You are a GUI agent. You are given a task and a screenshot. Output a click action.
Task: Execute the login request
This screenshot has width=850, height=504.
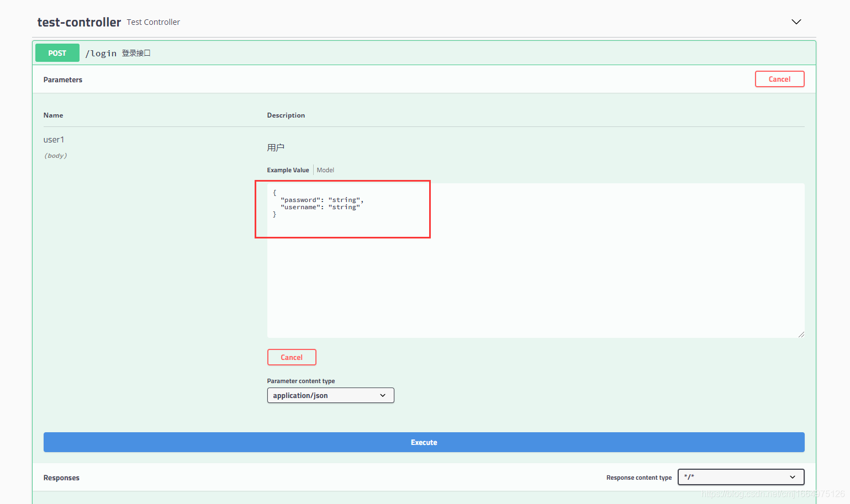(424, 442)
